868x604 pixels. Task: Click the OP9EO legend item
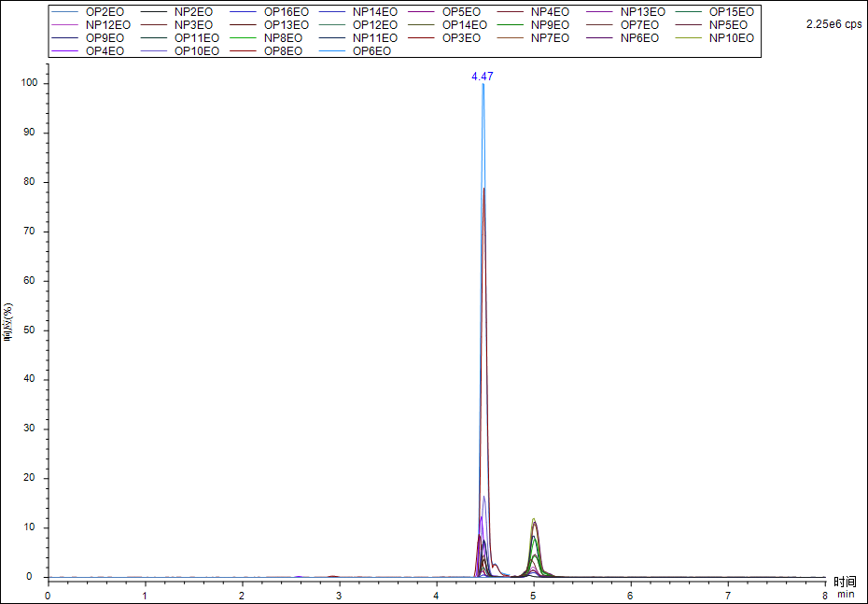point(104,38)
